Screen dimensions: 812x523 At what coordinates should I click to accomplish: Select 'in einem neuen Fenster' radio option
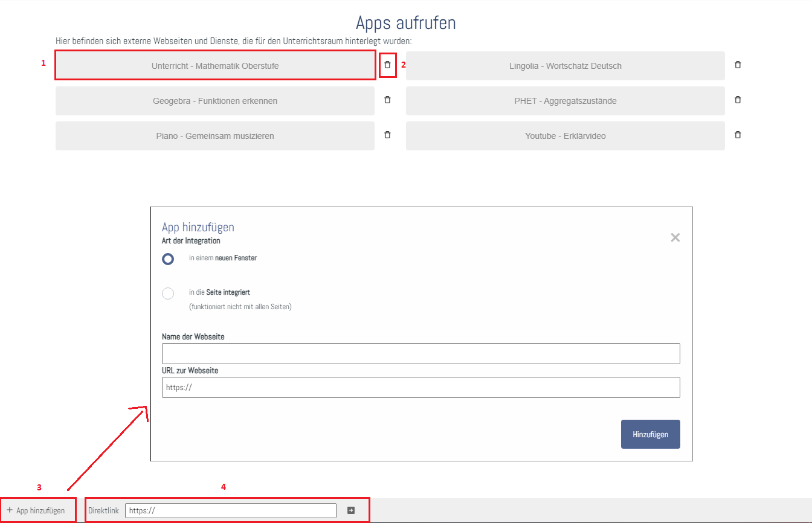pos(168,258)
